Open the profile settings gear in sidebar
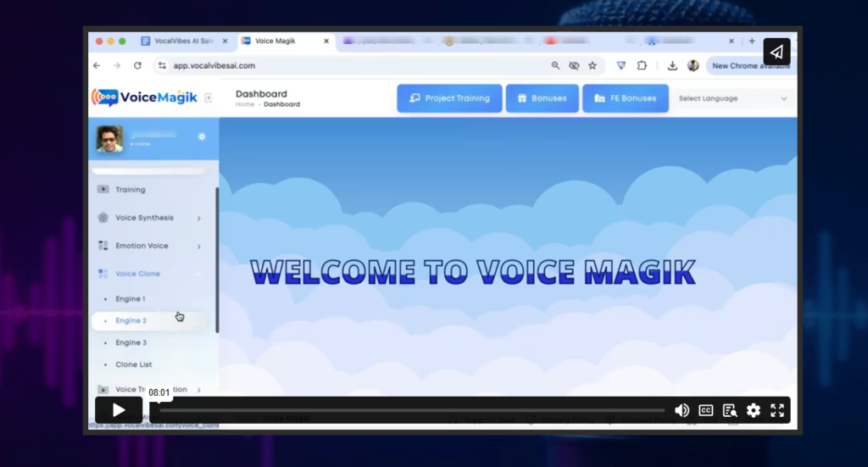The image size is (868, 467). [x=202, y=136]
